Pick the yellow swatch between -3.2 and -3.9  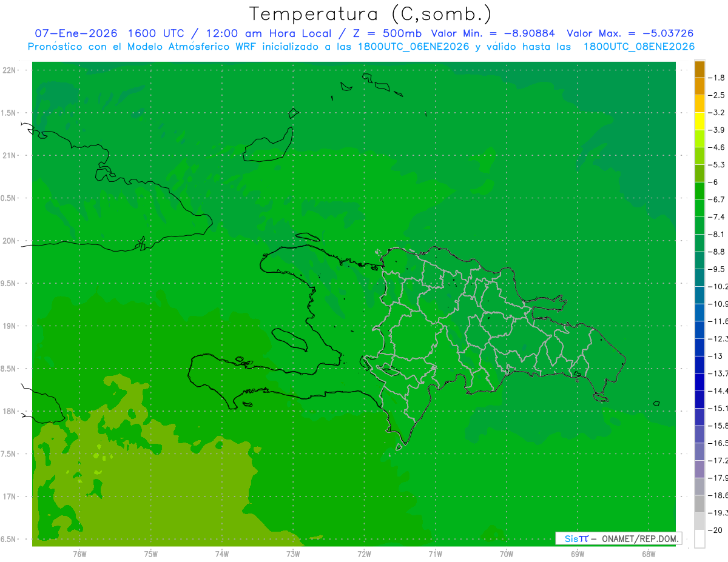699,121
